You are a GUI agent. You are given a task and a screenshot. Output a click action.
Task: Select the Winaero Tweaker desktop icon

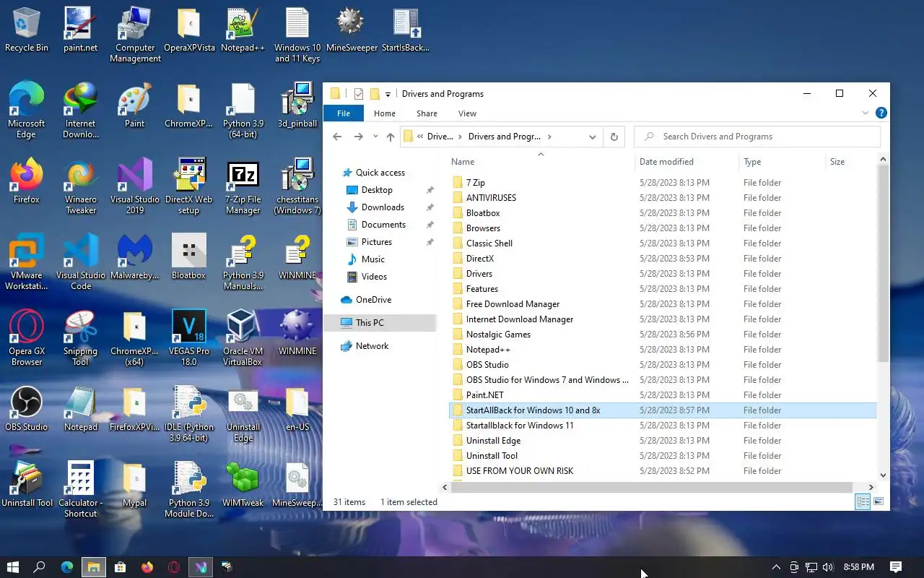tap(81, 186)
